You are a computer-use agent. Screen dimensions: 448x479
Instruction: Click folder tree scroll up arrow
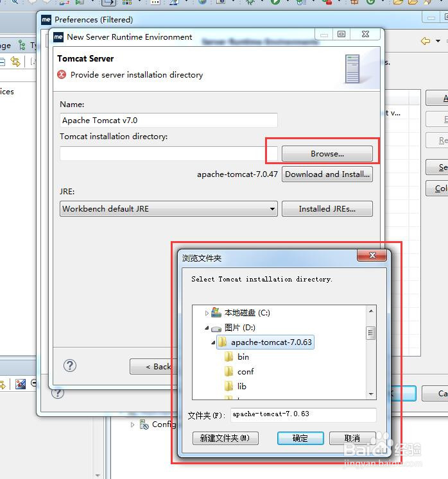[x=371, y=311]
